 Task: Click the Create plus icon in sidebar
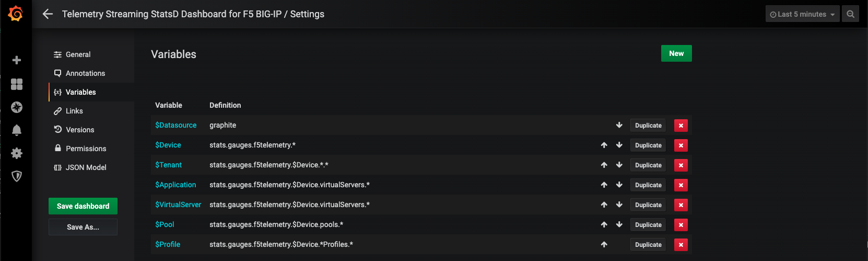coord(17,60)
